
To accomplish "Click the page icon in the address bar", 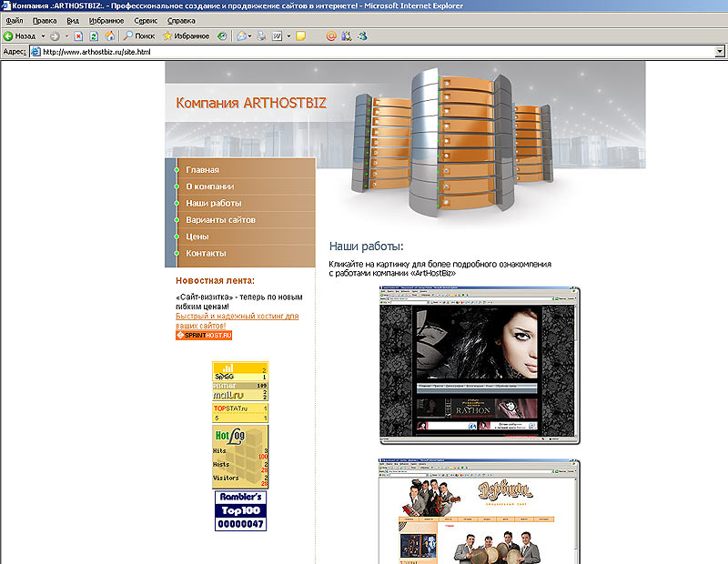I will coord(35,52).
